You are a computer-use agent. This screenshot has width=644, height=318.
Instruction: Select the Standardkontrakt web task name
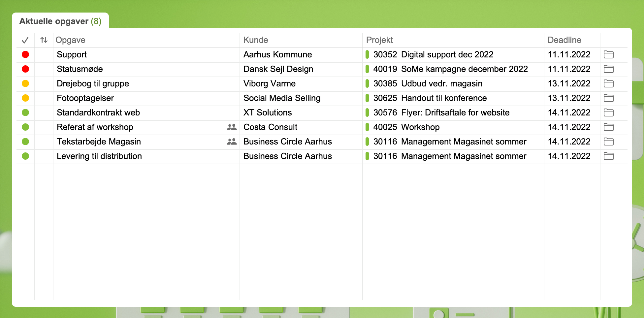click(98, 113)
